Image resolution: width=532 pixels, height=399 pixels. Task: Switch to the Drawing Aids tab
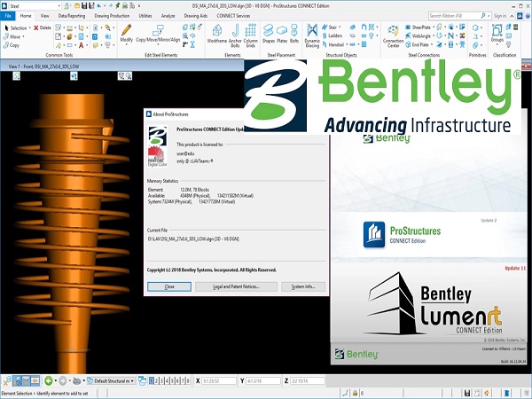(196, 16)
